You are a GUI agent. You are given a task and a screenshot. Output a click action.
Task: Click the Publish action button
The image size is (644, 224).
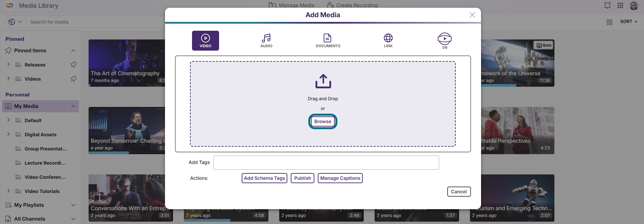click(x=302, y=178)
